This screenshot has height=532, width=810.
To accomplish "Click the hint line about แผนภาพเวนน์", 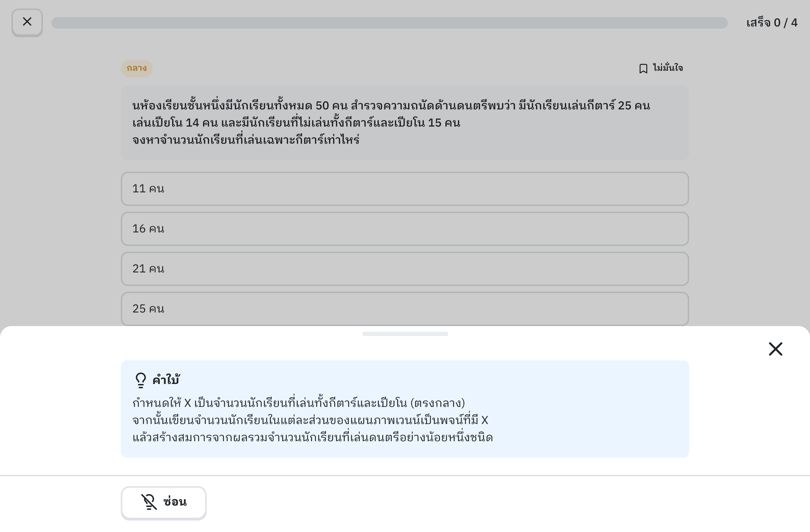I will click(x=310, y=420).
